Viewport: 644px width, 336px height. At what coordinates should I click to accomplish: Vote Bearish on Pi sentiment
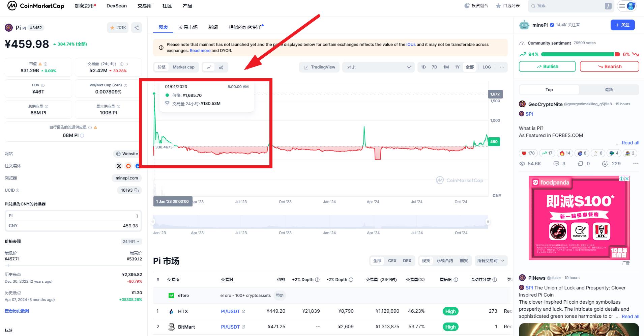(609, 66)
